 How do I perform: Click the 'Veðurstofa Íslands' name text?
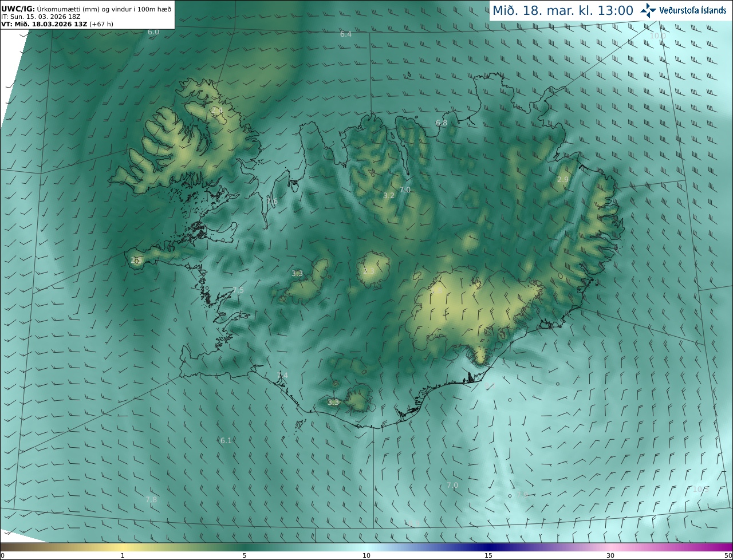692,10
